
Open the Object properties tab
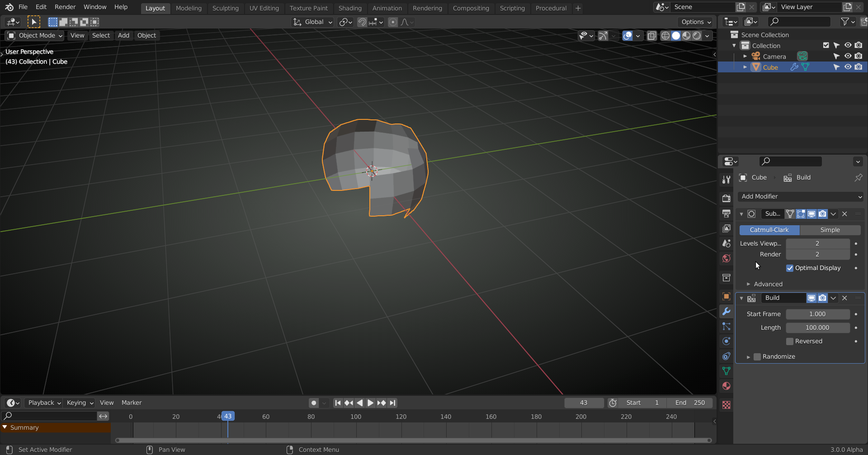pyautogui.click(x=726, y=296)
